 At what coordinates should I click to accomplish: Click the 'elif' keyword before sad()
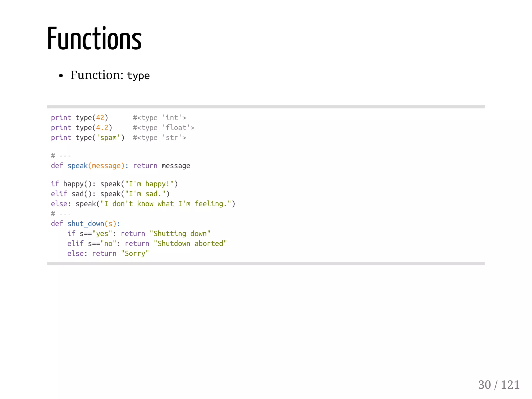tap(59, 194)
